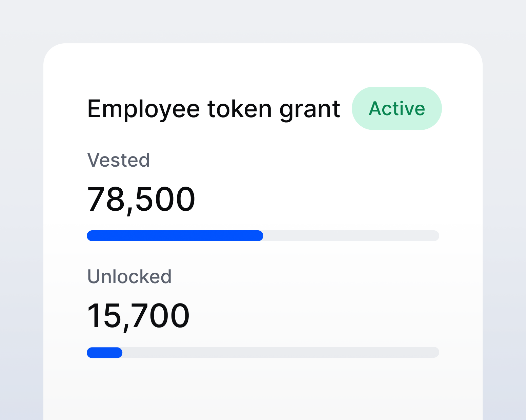Click the Unlocked label
Viewport: 526px width, 420px height.
coord(129,276)
